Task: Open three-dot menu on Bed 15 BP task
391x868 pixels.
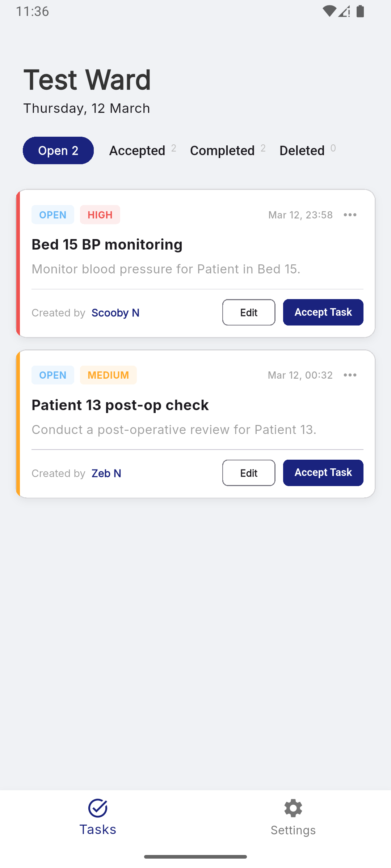Action: click(x=350, y=215)
